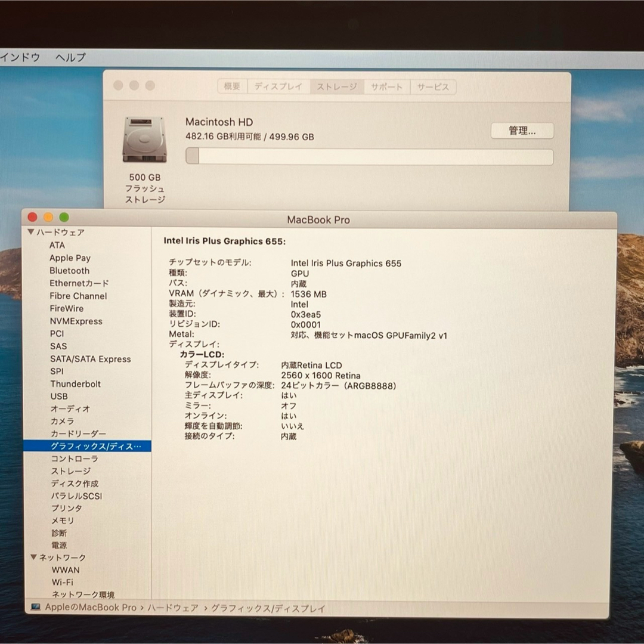Switch to the ディスプレイ tab
Viewport: 644px width, 644px height.
click(x=278, y=86)
